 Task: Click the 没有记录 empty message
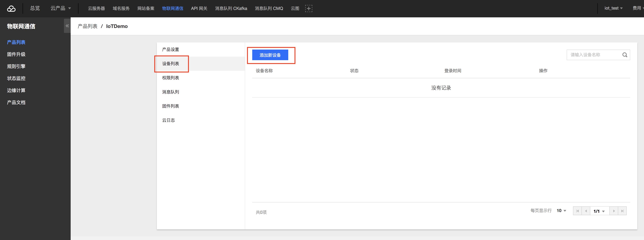pyautogui.click(x=441, y=88)
